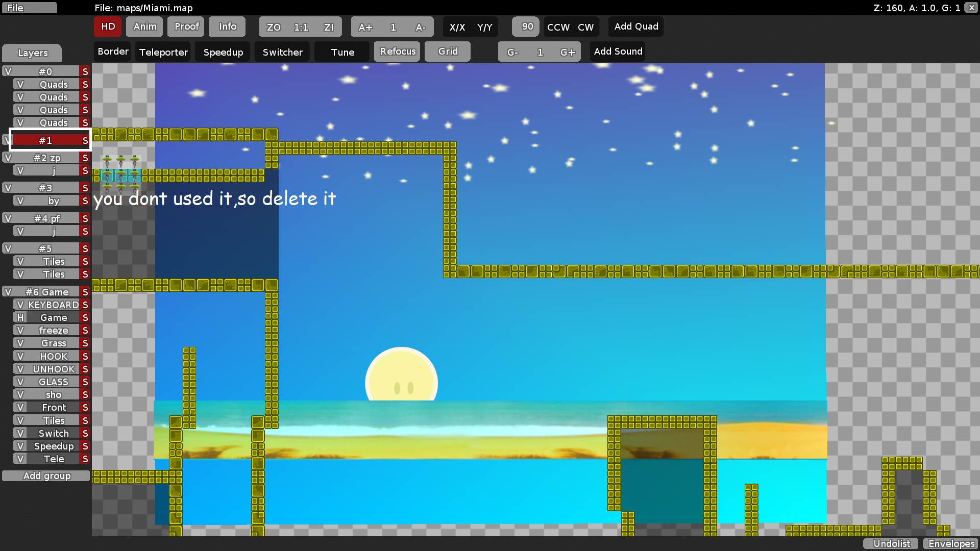The width and height of the screenshot is (980, 551).
Task: Toggle visibility of the KEYBOARD layer
Action: [20, 305]
